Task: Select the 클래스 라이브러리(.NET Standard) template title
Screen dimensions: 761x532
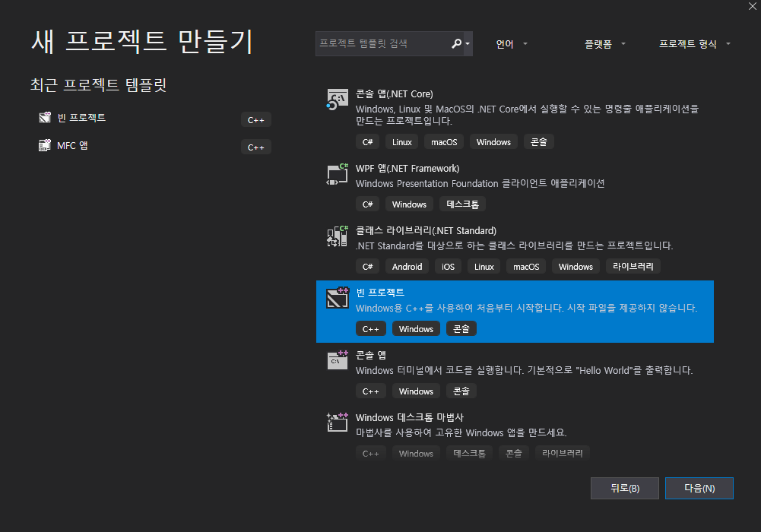Action: point(426,230)
